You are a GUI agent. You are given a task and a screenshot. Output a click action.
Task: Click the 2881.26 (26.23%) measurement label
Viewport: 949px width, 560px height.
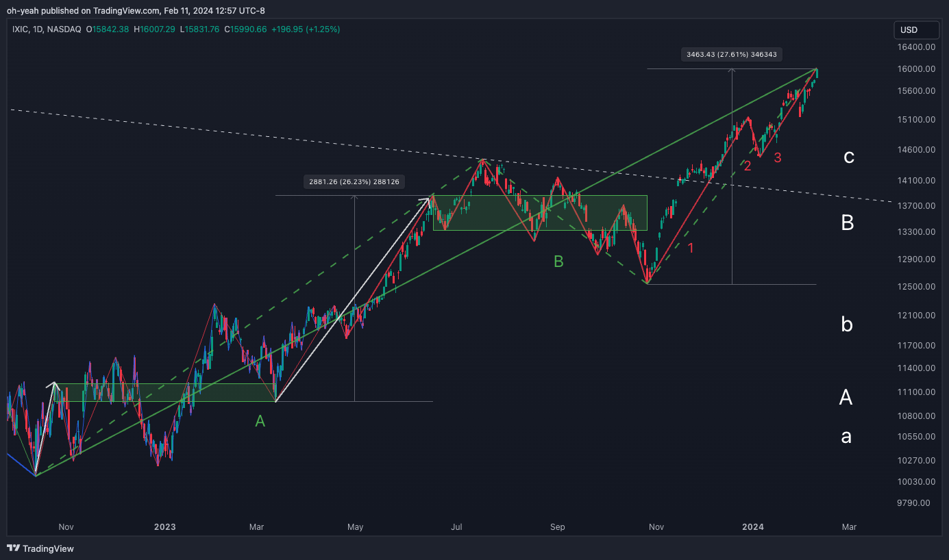[354, 182]
